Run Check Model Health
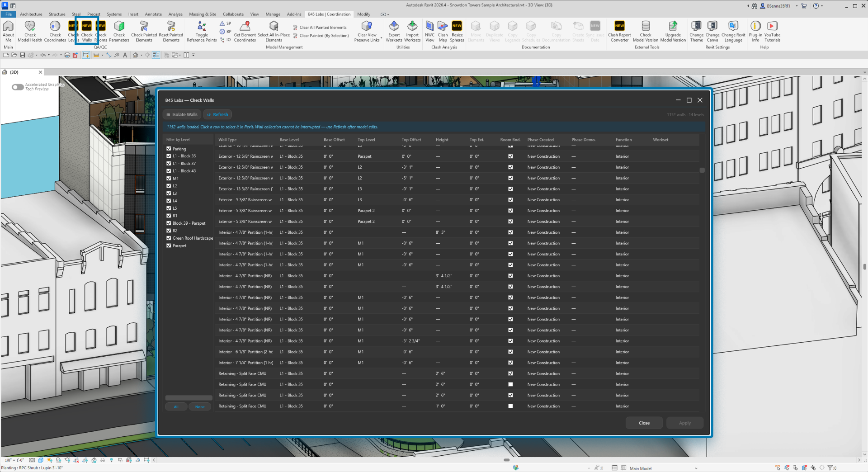This screenshot has width=868, height=472. click(30, 31)
